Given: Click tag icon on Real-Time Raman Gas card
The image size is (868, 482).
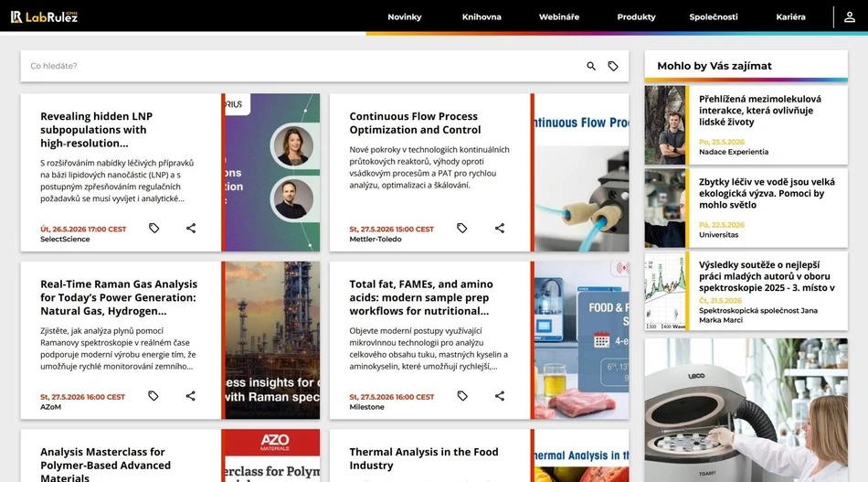Looking at the screenshot, I should pos(153,396).
